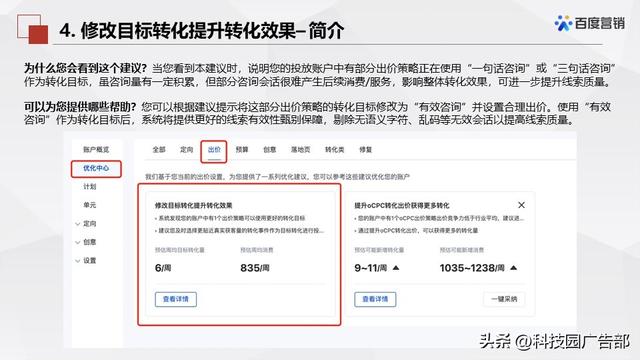The width and height of the screenshot is (640, 360).
Task: Click the 提升oCPC转化出价获得更多转化 card title
Action: tap(402, 205)
